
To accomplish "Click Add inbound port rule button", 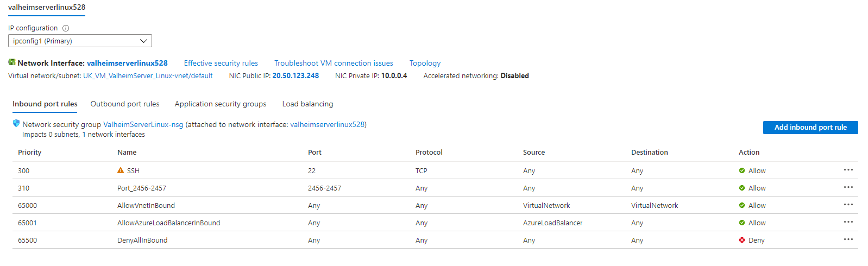I will (x=810, y=127).
